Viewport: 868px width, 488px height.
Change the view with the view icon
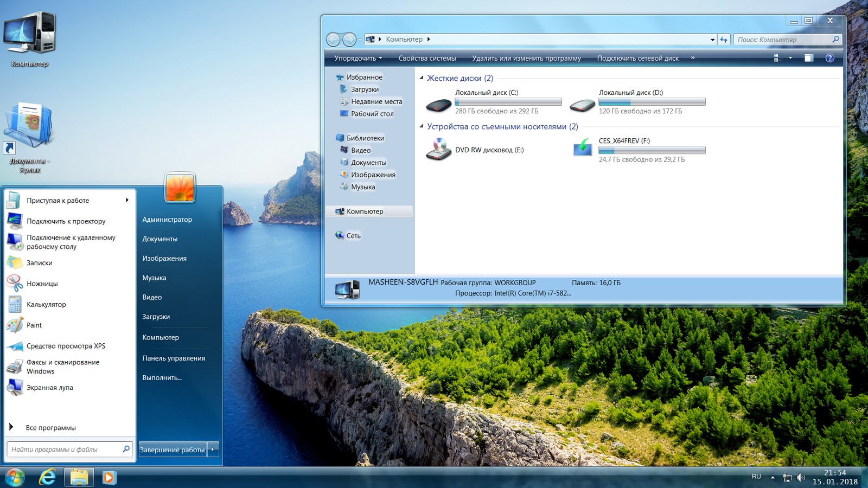tap(776, 58)
